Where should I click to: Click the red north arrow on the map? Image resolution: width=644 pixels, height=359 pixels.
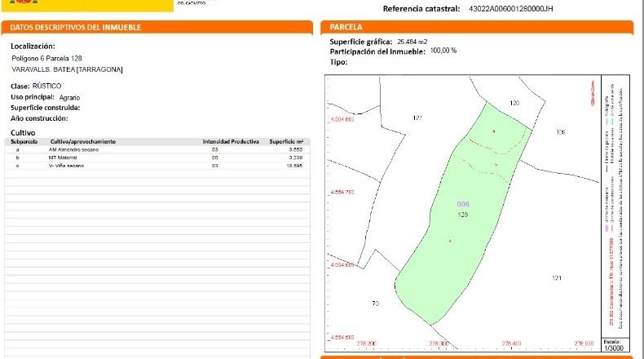click(x=593, y=93)
